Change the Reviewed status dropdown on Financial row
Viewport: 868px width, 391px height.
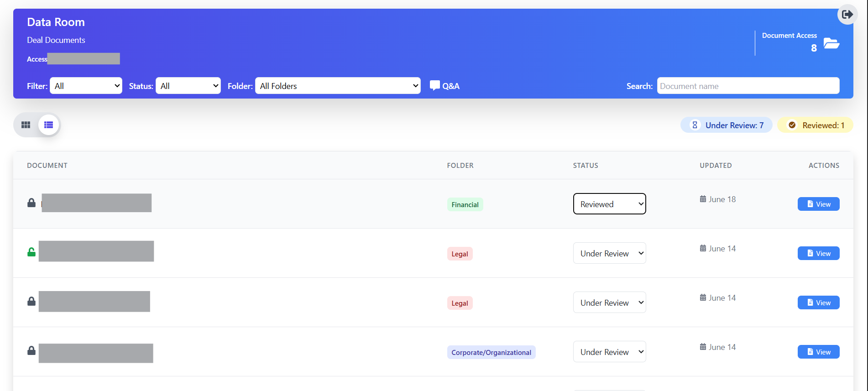pyautogui.click(x=610, y=204)
